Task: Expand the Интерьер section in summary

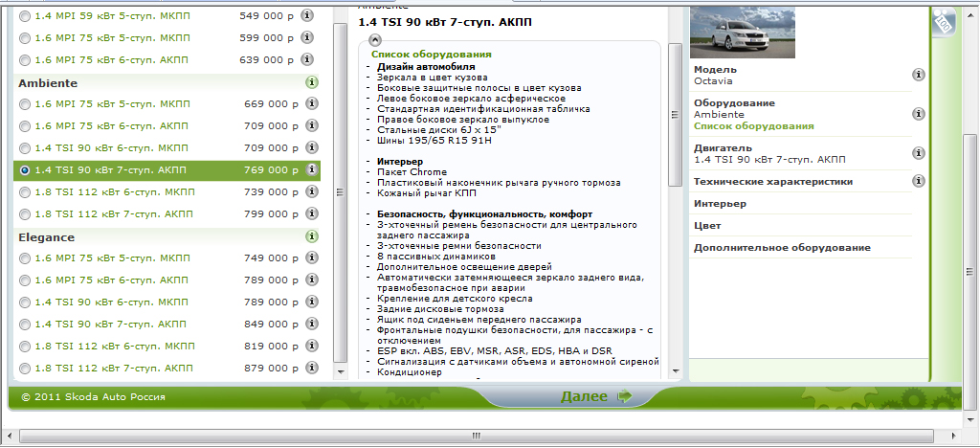Action: (720, 204)
